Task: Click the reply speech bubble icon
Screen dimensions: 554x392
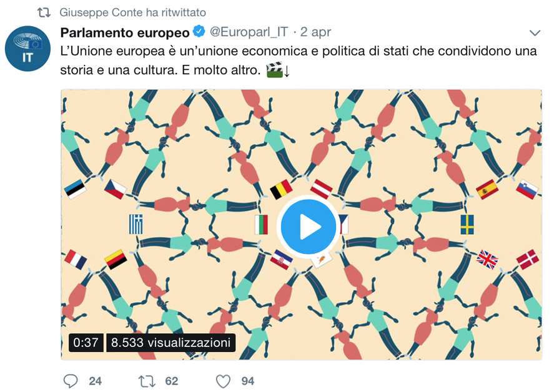Action: click(72, 381)
